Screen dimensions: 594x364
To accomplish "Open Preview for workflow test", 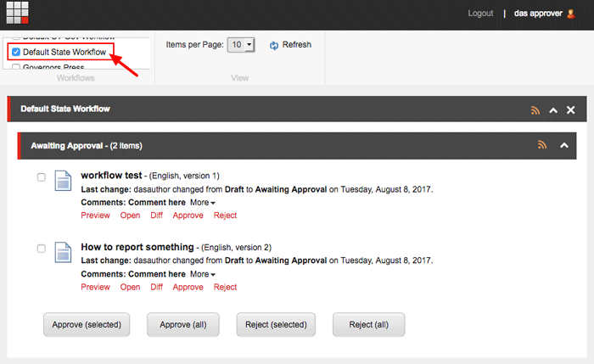I will (95, 216).
